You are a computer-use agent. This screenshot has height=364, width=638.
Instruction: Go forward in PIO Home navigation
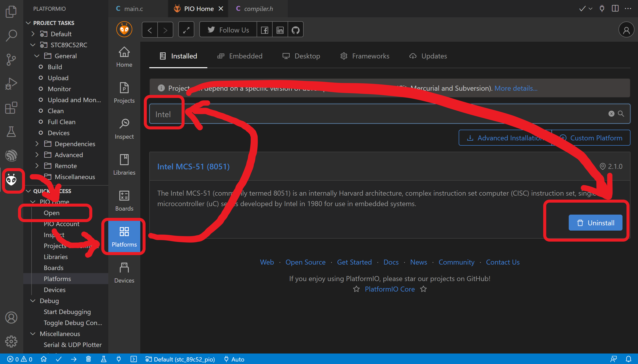[x=165, y=30]
